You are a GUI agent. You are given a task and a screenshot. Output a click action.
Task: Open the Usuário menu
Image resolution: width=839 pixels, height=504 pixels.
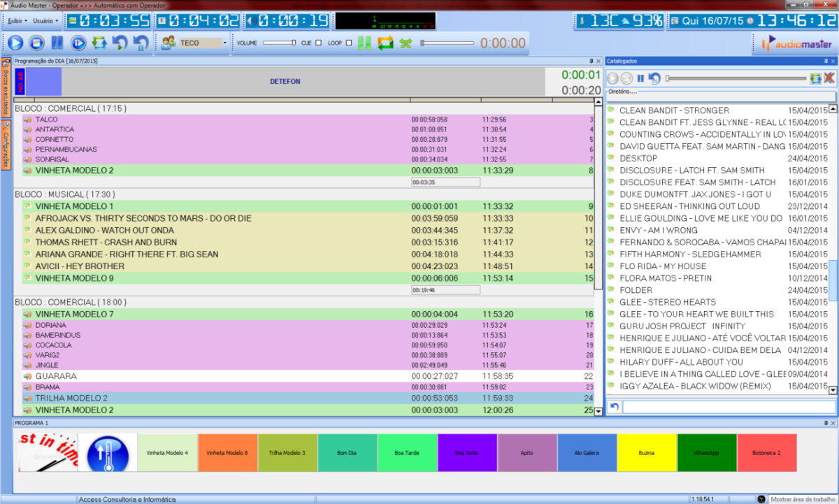pos(46,20)
